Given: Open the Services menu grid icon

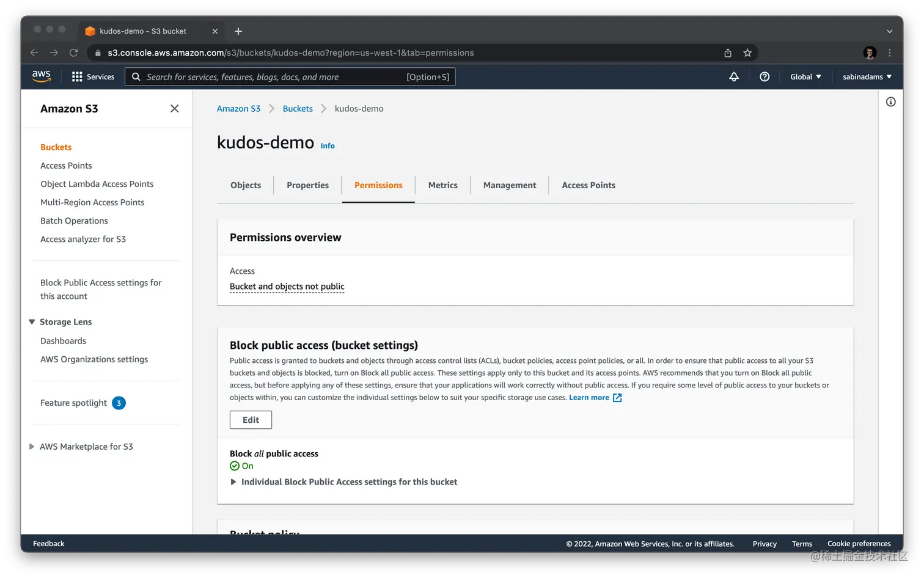Looking at the screenshot, I should 76,76.
